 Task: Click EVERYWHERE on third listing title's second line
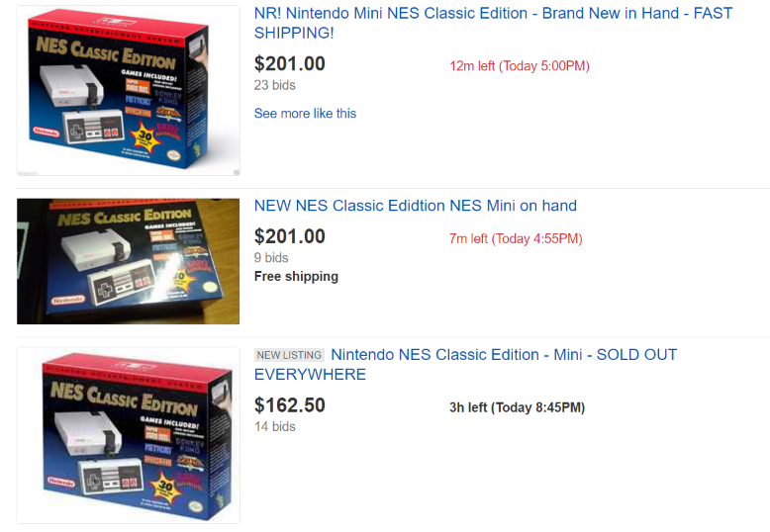(310, 375)
